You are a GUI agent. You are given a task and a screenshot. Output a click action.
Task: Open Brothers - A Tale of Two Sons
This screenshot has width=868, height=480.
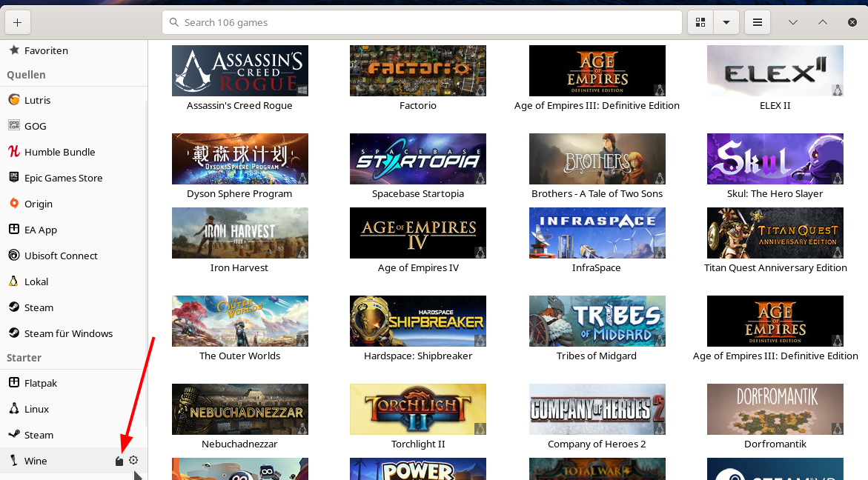coord(597,159)
